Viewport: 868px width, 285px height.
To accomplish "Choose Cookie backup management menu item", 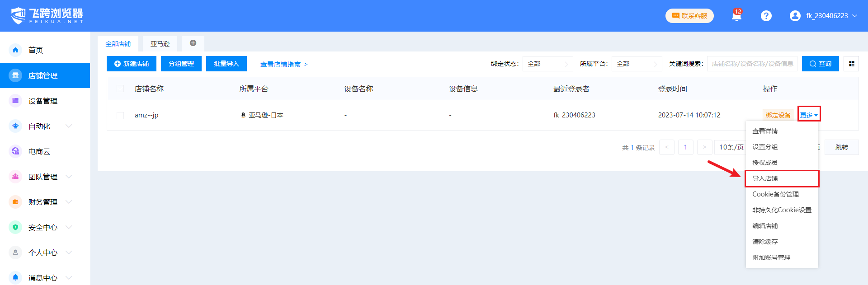I will tap(775, 194).
